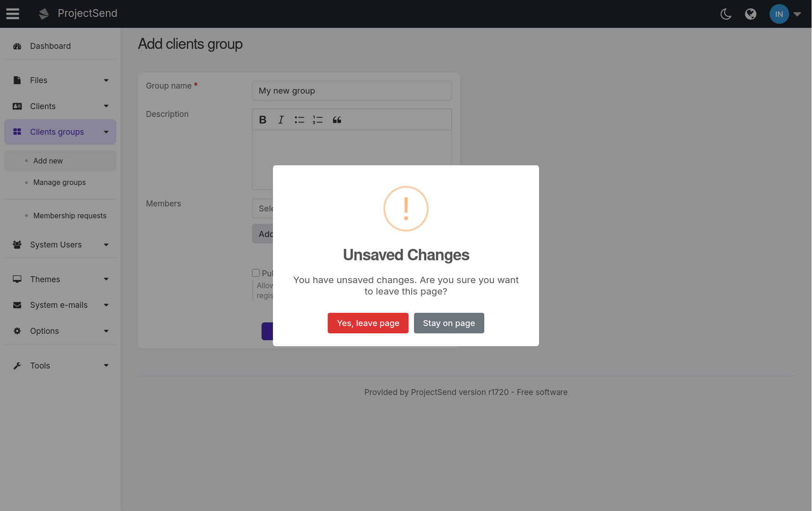Image resolution: width=812 pixels, height=511 pixels.
Task: Switch to Manage groups in the sidebar
Action: coord(59,182)
